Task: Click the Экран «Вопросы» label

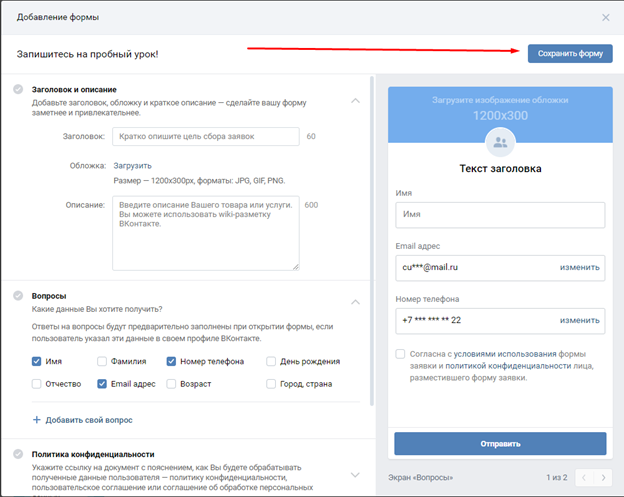Action: (x=421, y=478)
